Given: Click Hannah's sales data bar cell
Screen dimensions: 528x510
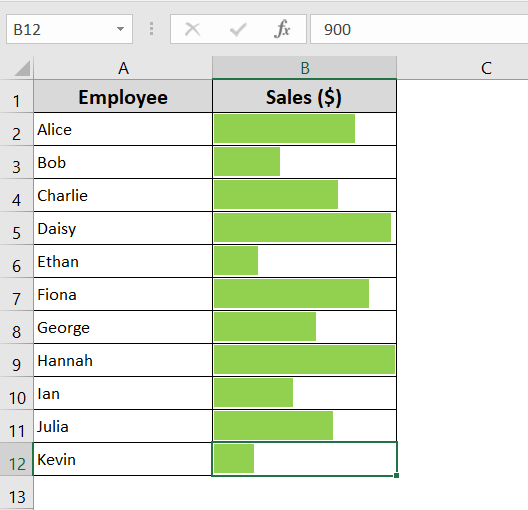Looking at the screenshot, I should pyautogui.click(x=304, y=360).
